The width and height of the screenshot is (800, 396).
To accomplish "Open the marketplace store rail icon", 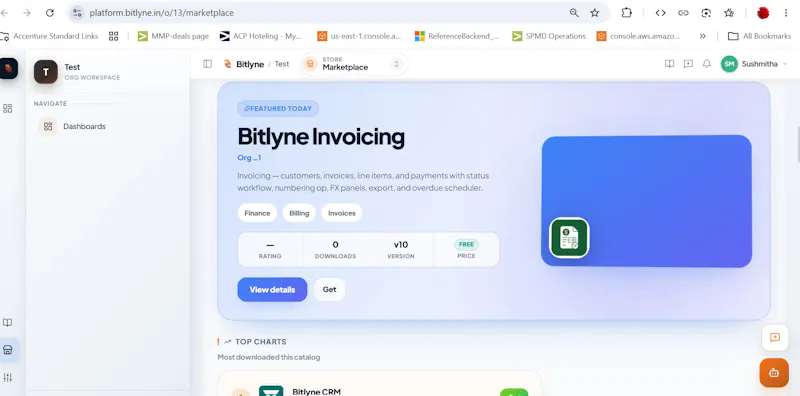I will click(x=8, y=350).
